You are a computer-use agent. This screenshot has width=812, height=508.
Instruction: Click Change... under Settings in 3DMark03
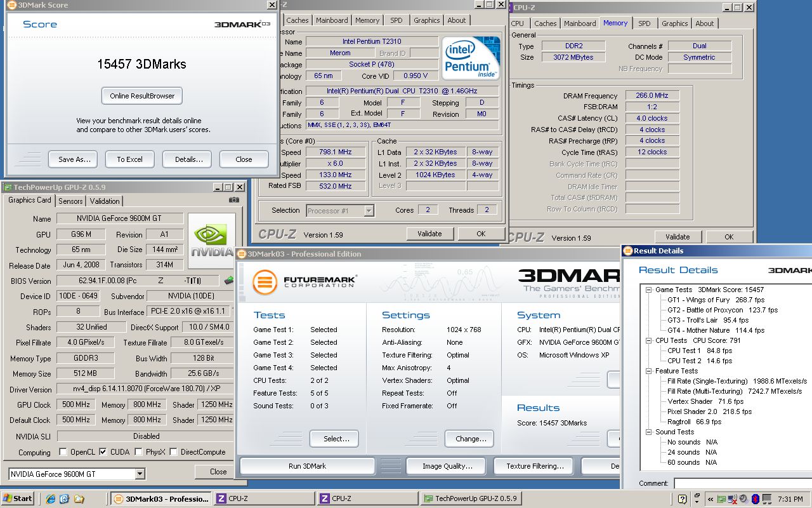[471, 439]
